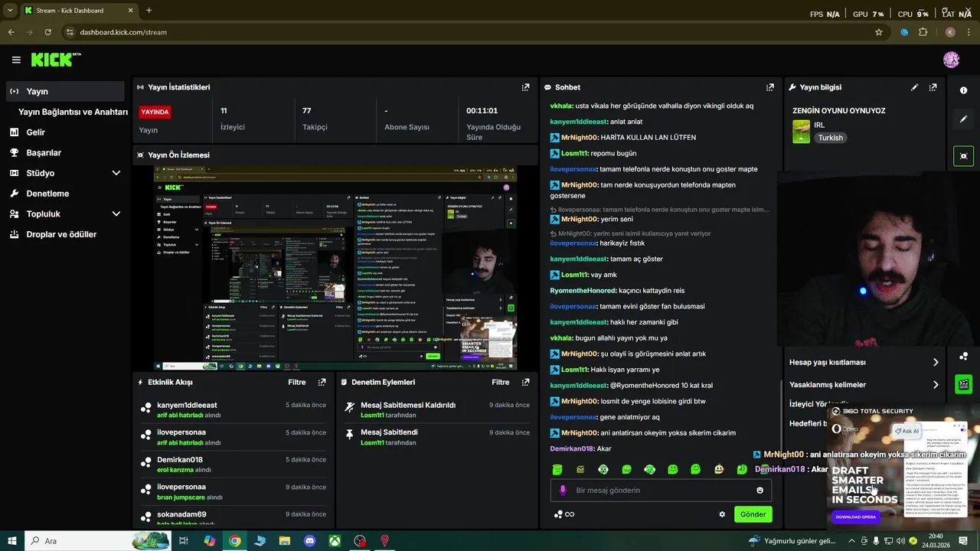Viewport: 980px width, 551px height.
Task: Click kanyem1ddleeast in Etkinlik Akışı list
Action: (187, 405)
